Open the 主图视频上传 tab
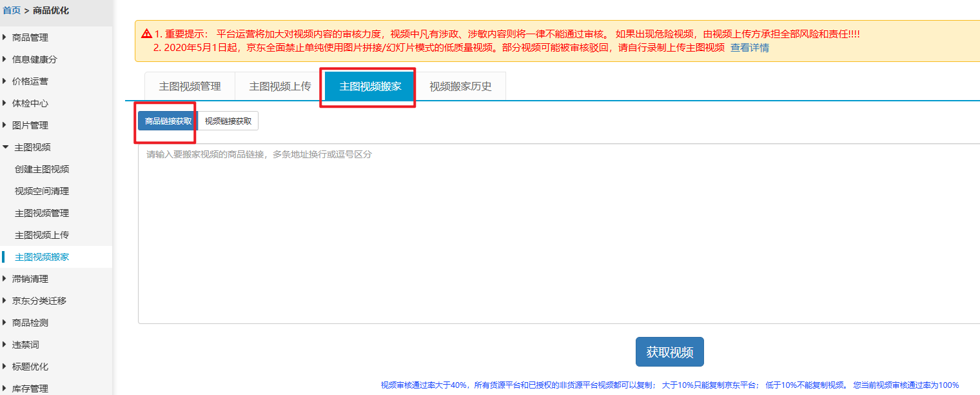The width and height of the screenshot is (980, 395). coord(280,86)
